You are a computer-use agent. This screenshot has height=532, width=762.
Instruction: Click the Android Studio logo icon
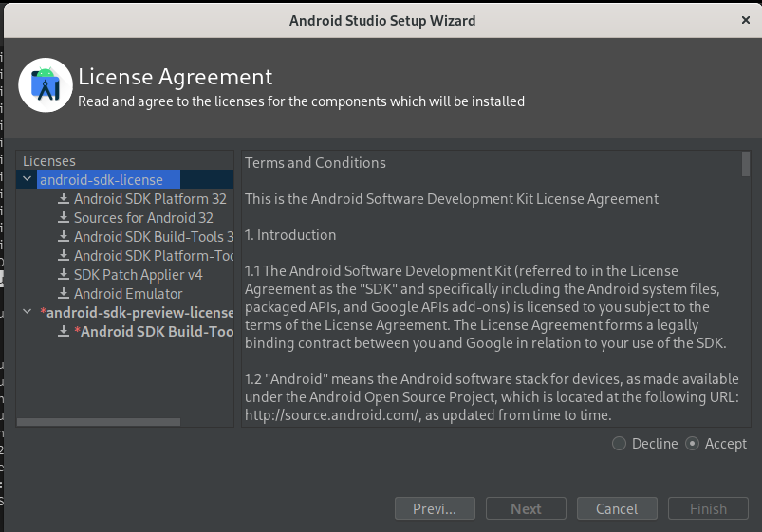click(46, 85)
